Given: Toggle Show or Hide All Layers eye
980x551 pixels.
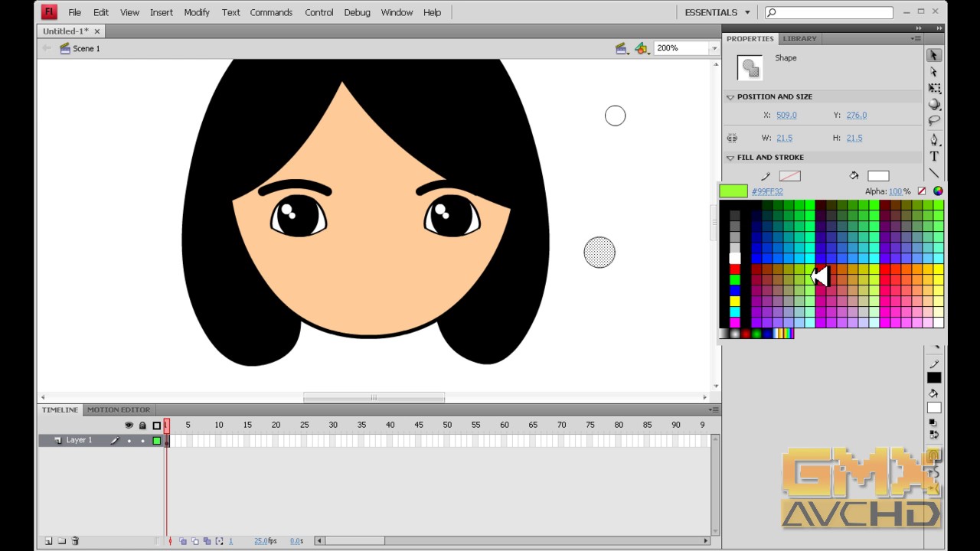Looking at the screenshot, I should [x=129, y=425].
